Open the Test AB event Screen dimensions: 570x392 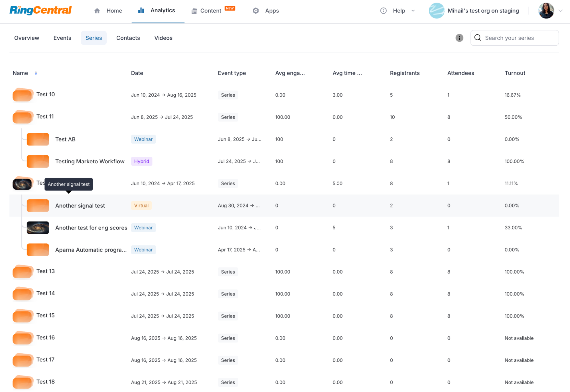(x=65, y=139)
